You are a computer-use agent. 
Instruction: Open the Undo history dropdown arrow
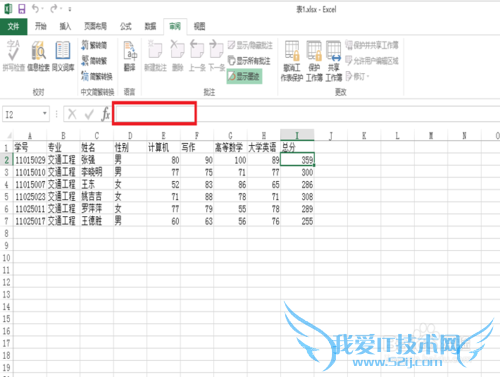[x=43, y=9]
